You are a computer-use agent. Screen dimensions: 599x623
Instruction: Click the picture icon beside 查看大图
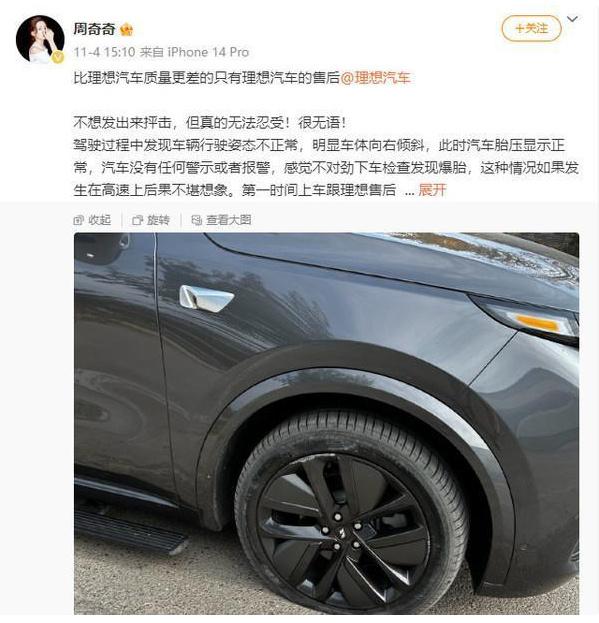[x=197, y=220]
